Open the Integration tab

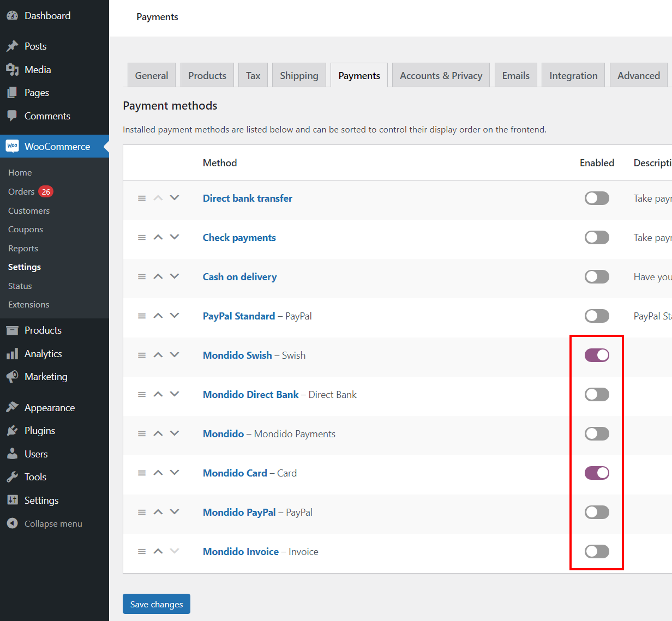[573, 75]
